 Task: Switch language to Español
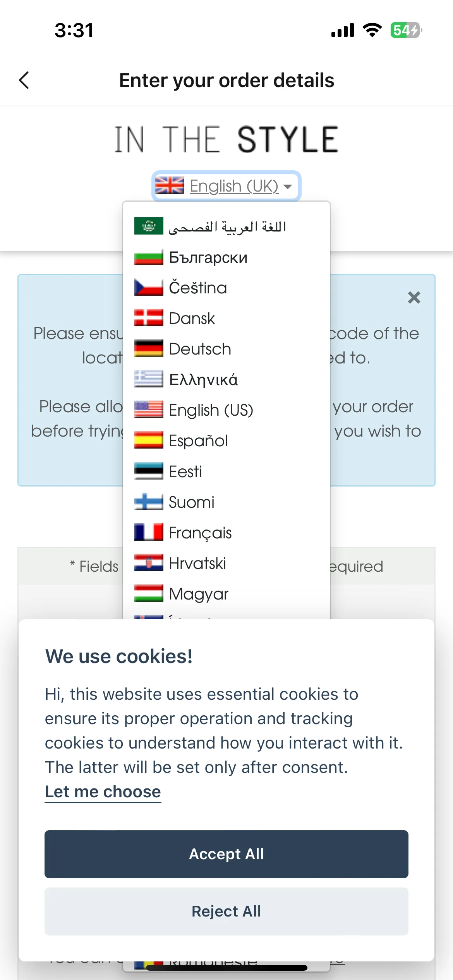click(226, 441)
